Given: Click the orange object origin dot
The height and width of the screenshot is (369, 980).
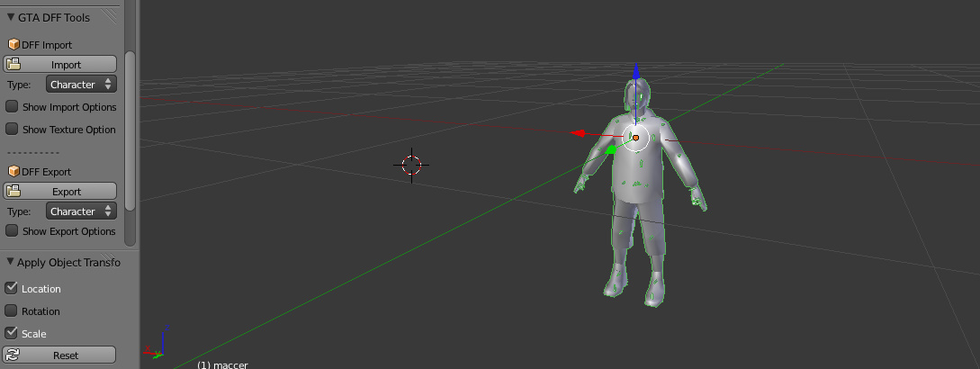Looking at the screenshot, I should pyautogui.click(x=635, y=138).
